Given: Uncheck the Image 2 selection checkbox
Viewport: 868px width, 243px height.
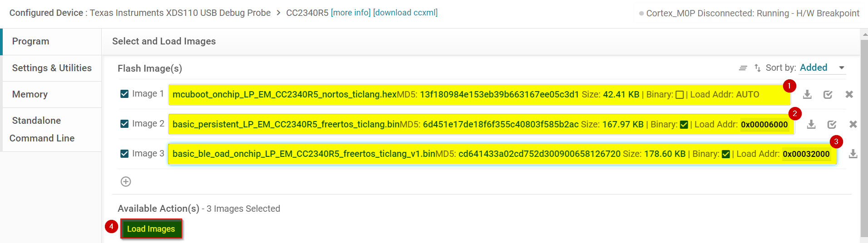Looking at the screenshot, I should (124, 124).
